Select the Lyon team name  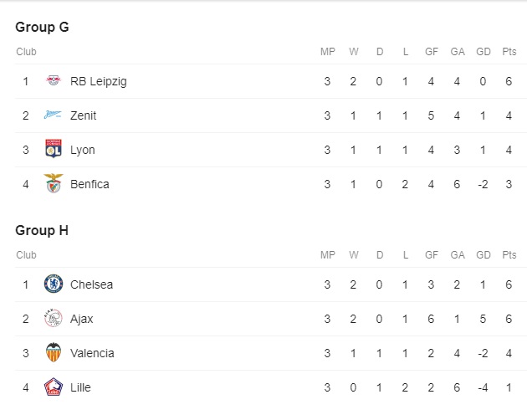coord(83,150)
